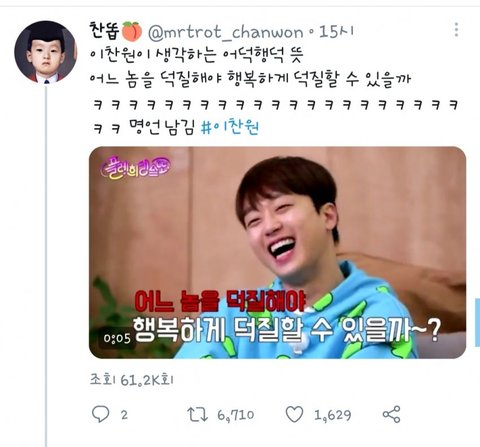
Task: Open the @mrtrot_chanwon handle link
Action: click(226, 32)
